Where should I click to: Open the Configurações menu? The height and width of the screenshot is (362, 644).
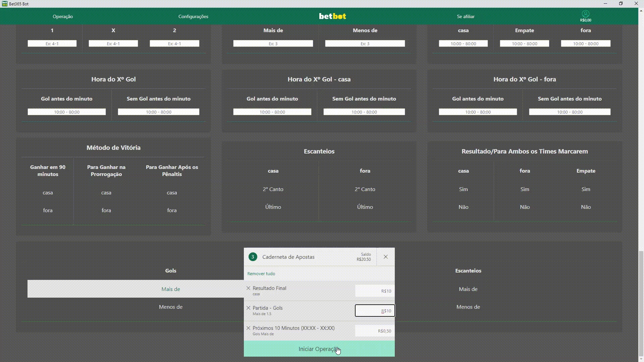point(193,16)
